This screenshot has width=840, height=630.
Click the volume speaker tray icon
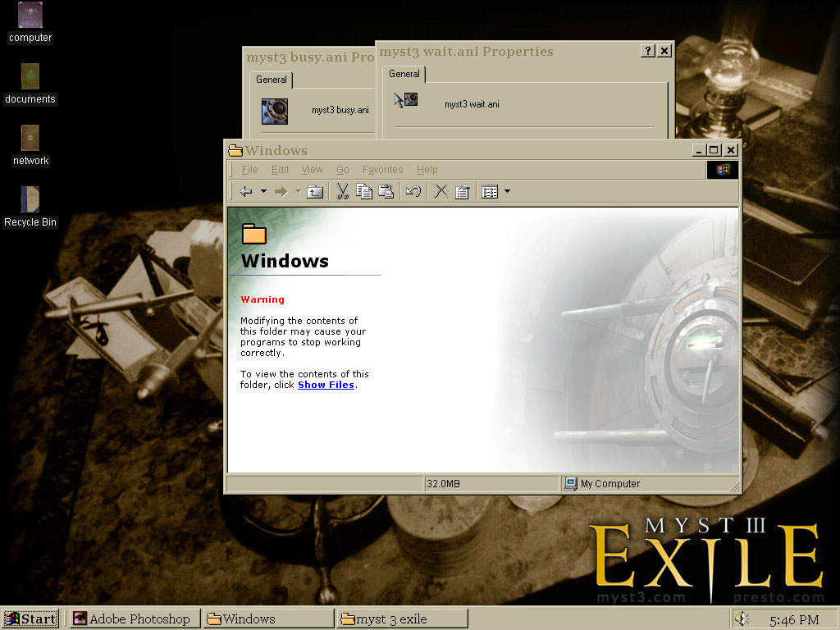pos(742,619)
